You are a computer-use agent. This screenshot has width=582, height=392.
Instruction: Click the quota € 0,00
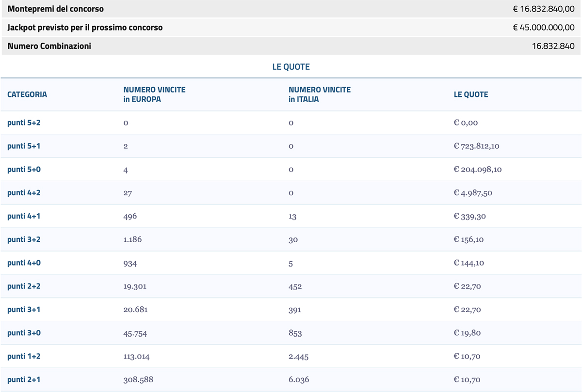(x=466, y=123)
